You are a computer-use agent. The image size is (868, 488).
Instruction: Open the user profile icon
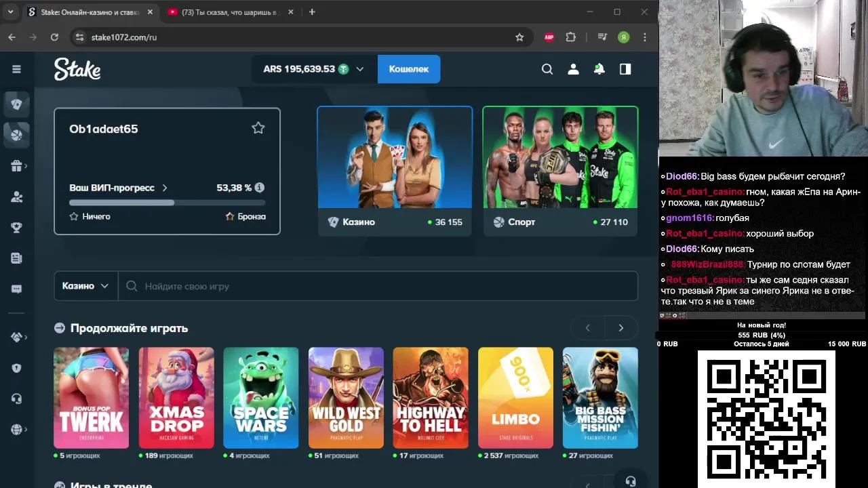point(573,69)
